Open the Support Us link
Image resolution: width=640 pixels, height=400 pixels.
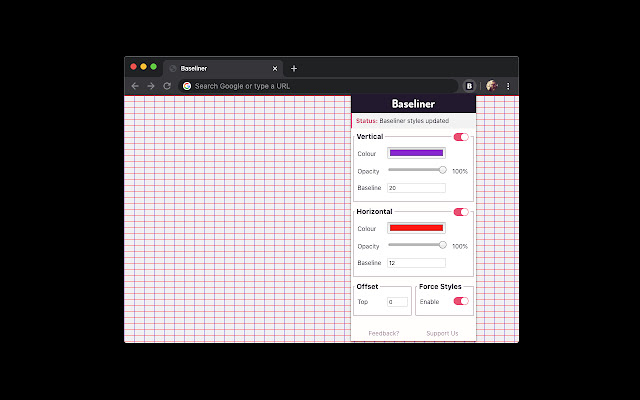pos(442,333)
